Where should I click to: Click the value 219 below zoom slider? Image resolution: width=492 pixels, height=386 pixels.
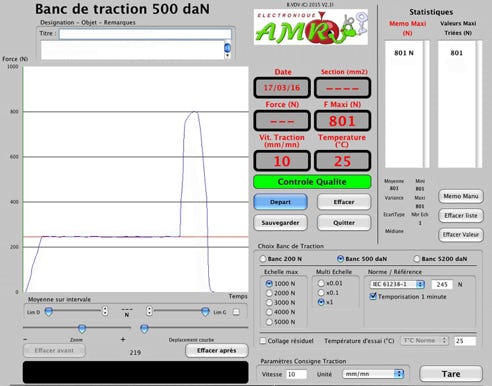point(135,352)
